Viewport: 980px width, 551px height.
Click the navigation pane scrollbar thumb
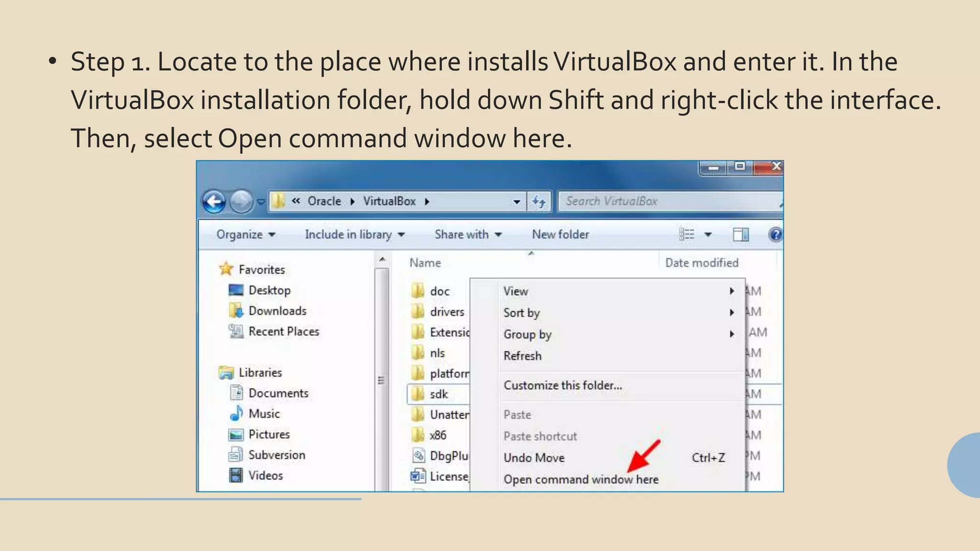pyautogui.click(x=381, y=380)
